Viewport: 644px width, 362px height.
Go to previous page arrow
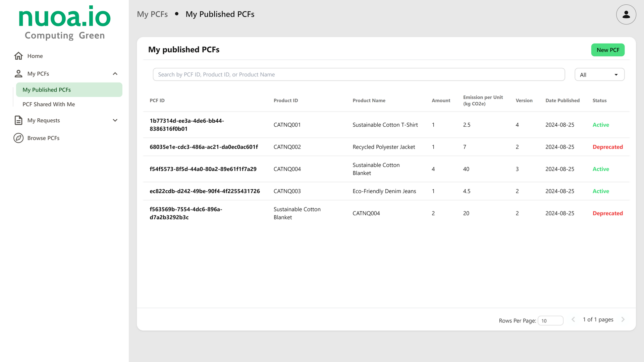(573, 319)
